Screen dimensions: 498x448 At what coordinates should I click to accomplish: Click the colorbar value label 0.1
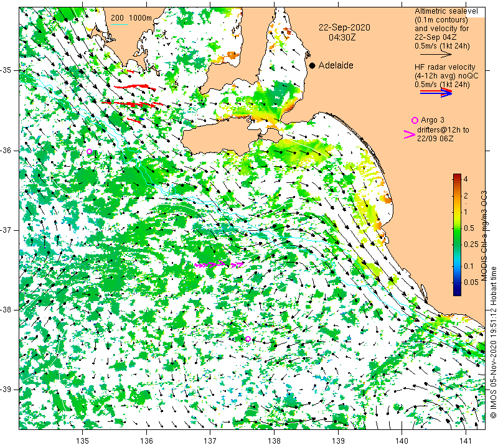pos(469,266)
